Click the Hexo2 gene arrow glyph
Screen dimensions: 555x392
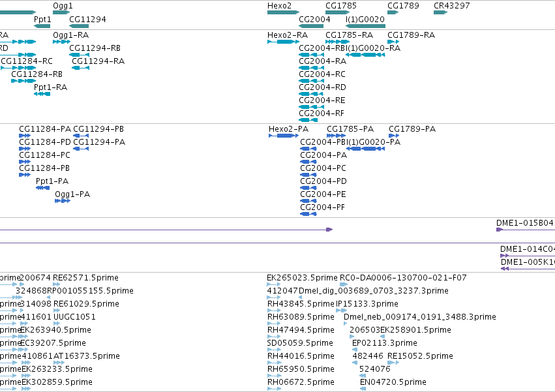(x=283, y=12)
